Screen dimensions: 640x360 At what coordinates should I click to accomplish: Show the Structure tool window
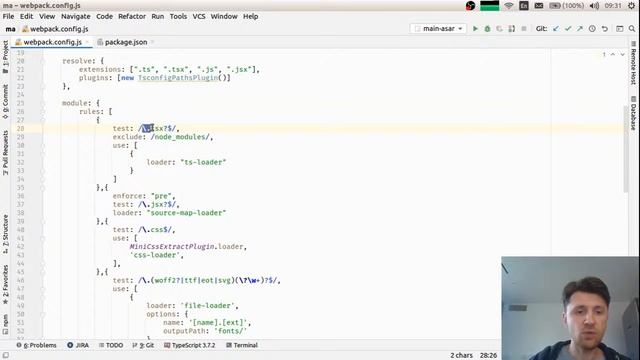(5, 234)
